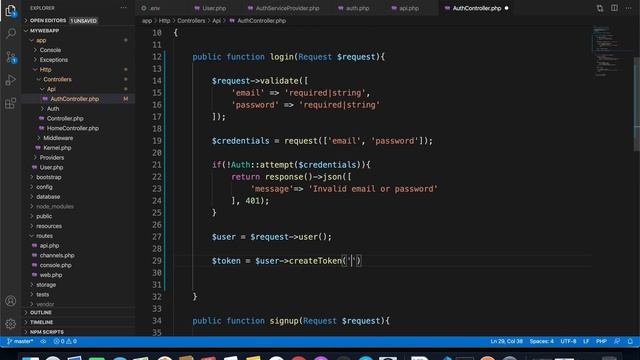Open console.php in file tree
Screen dimensions: 640x360
[x=56, y=266]
